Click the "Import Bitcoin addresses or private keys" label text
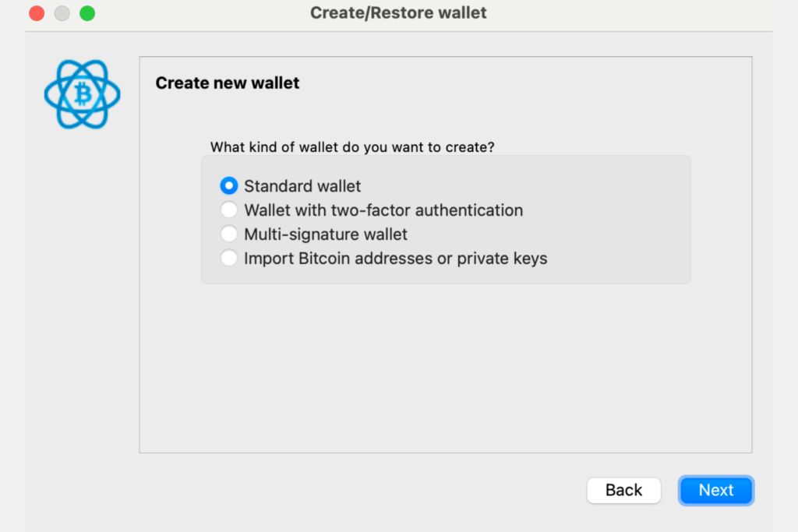Viewport: 798px width, 532px height. tap(396, 258)
